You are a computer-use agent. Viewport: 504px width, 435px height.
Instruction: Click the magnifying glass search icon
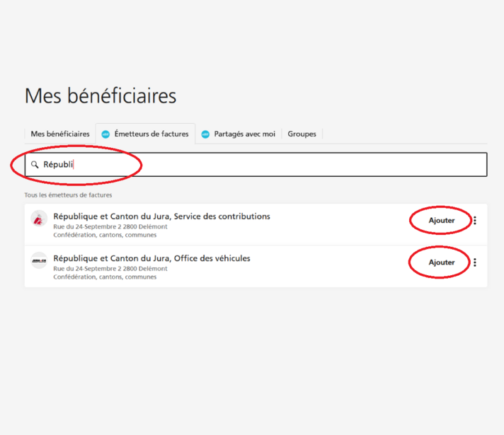35,165
